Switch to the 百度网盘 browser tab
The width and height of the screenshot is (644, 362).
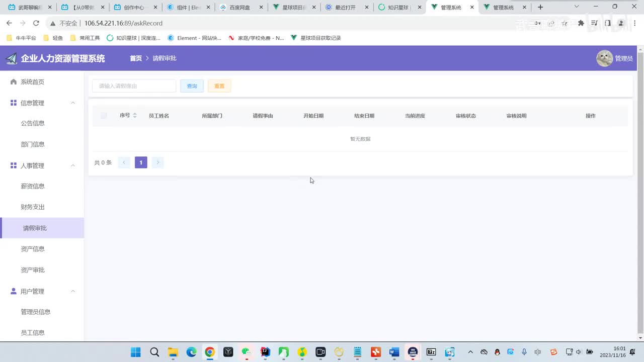point(242,8)
